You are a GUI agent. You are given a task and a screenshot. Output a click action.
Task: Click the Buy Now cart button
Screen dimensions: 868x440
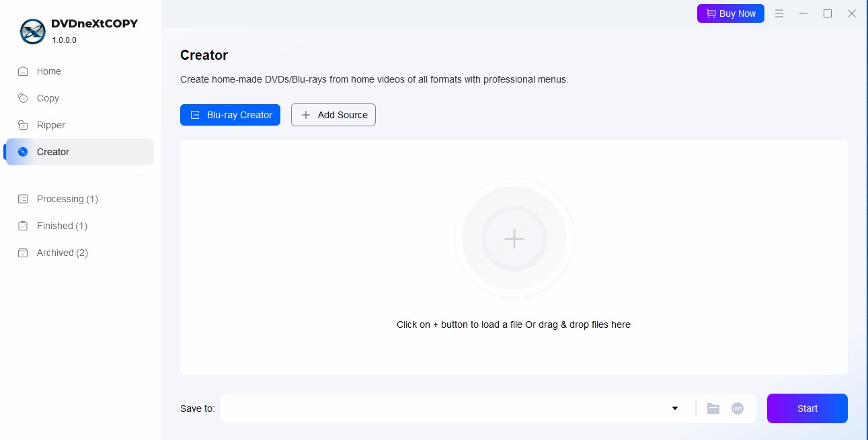(x=730, y=13)
